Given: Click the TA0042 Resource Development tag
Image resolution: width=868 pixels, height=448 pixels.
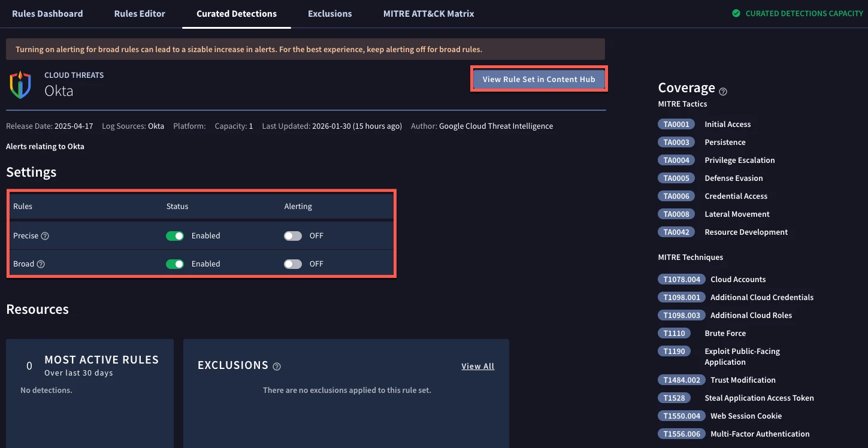Looking at the screenshot, I should (x=676, y=232).
